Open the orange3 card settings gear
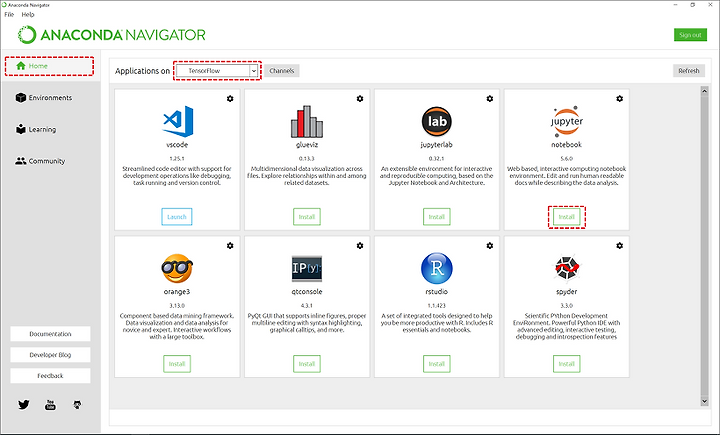720x435 pixels. 230,246
